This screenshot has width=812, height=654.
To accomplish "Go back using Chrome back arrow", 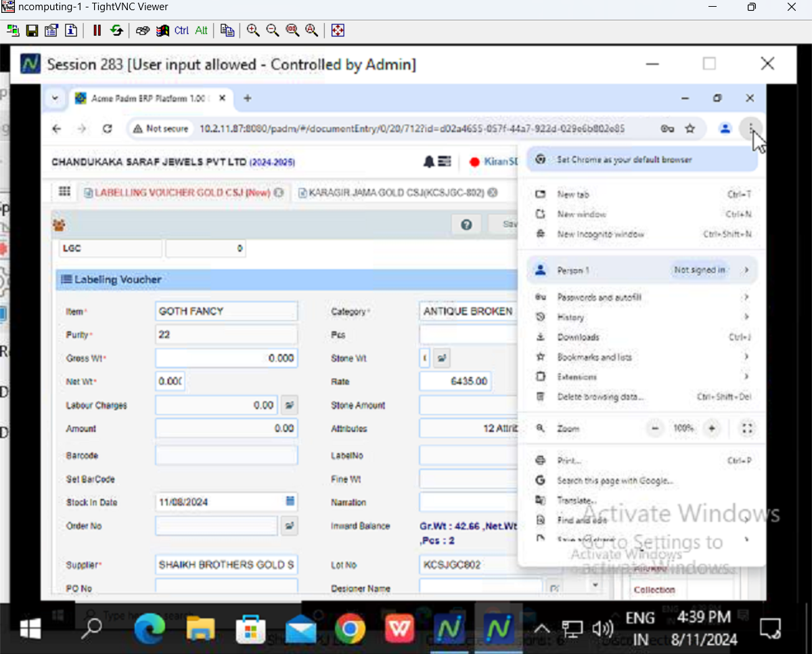I will [57, 129].
